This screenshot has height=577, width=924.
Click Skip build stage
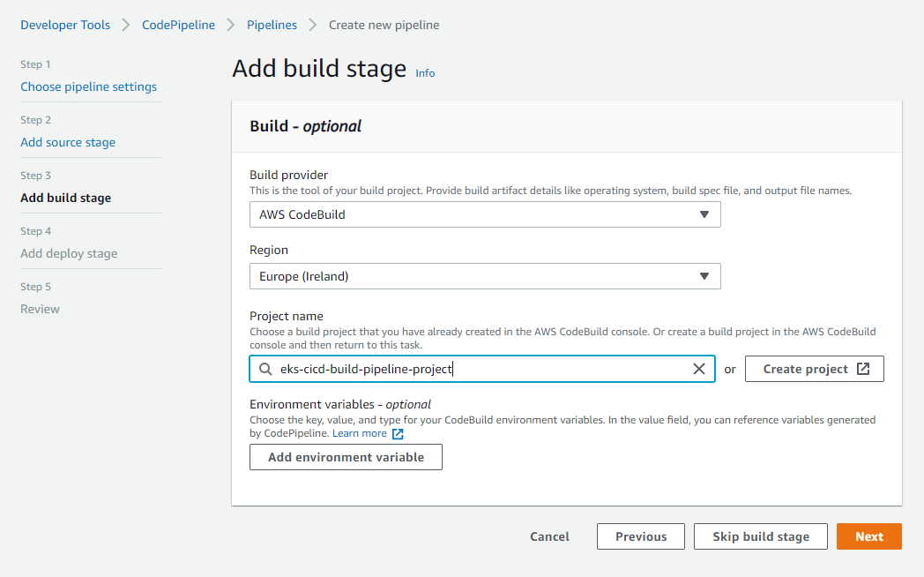click(761, 536)
